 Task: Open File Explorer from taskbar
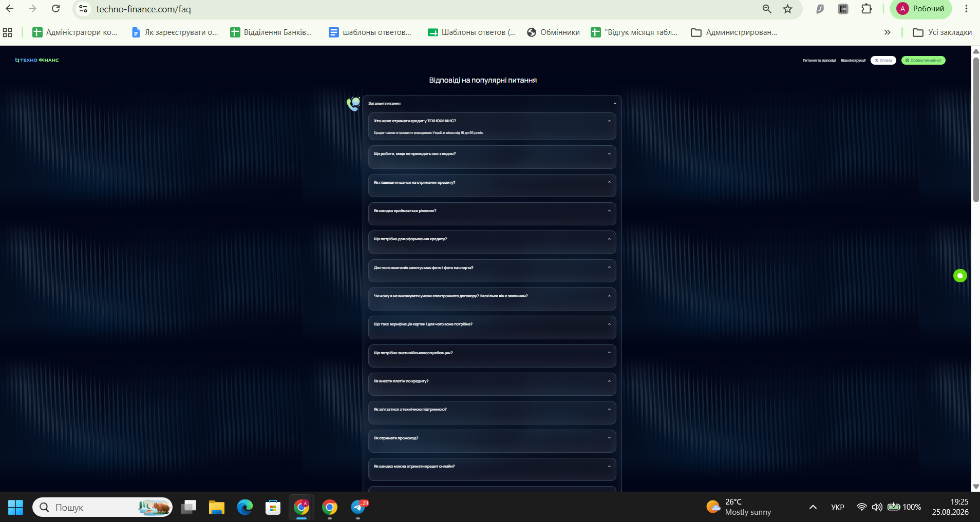[x=217, y=507]
